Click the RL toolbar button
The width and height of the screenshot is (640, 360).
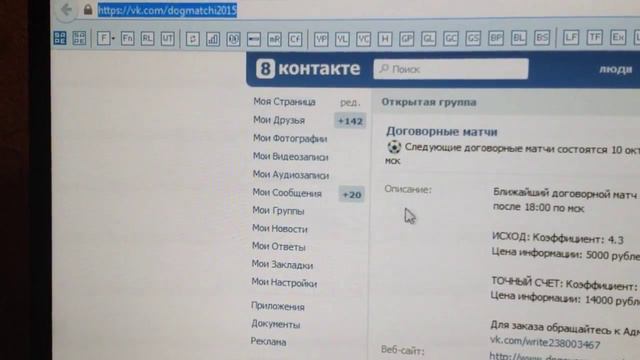point(147,39)
